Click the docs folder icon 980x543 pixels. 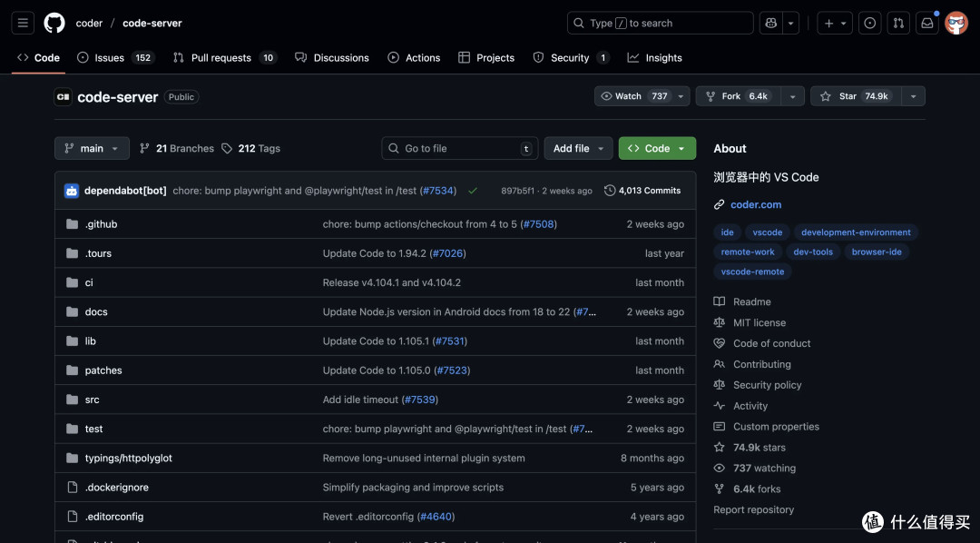pyautogui.click(x=73, y=311)
